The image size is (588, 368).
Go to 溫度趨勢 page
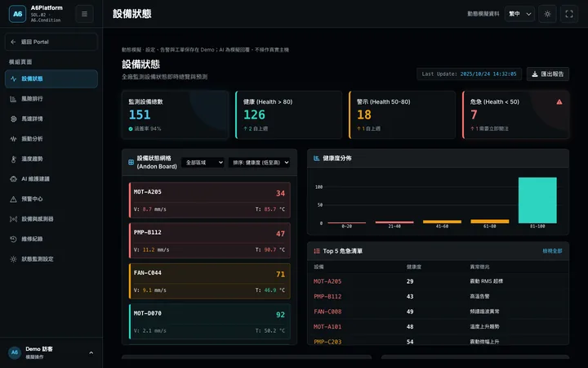51,159
